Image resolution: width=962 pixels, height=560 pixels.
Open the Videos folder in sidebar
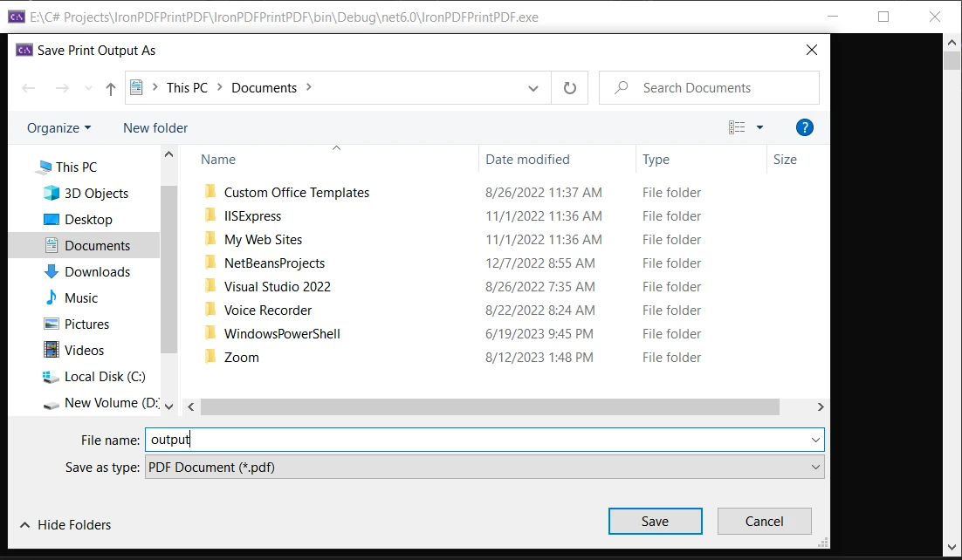coord(84,351)
